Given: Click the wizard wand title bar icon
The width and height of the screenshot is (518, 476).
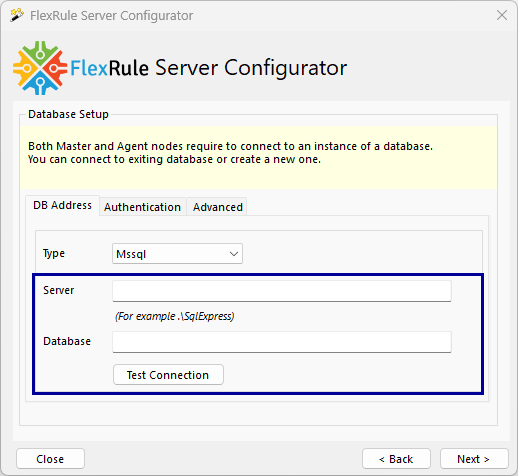Looking at the screenshot, I should [x=17, y=15].
